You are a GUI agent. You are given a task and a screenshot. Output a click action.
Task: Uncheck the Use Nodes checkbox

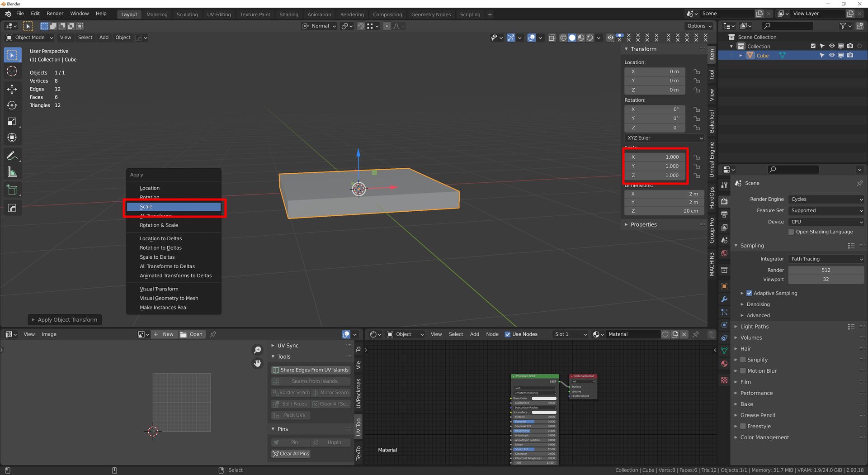click(x=508, y=334)
